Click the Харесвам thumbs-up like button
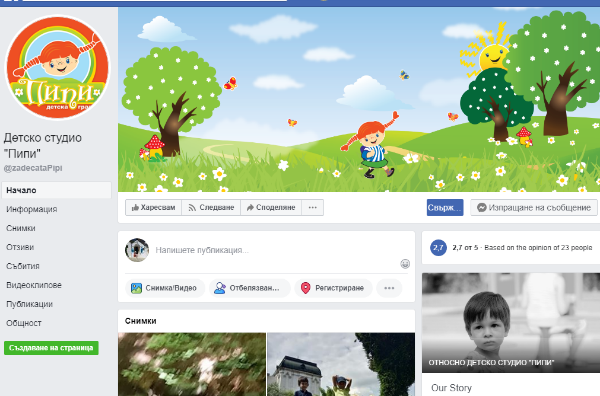 (x=153, y=207)
